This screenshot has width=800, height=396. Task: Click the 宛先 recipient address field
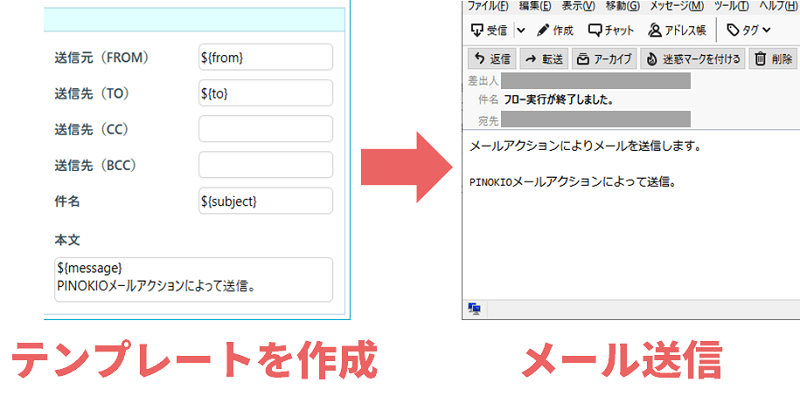[x=595, y=119]
